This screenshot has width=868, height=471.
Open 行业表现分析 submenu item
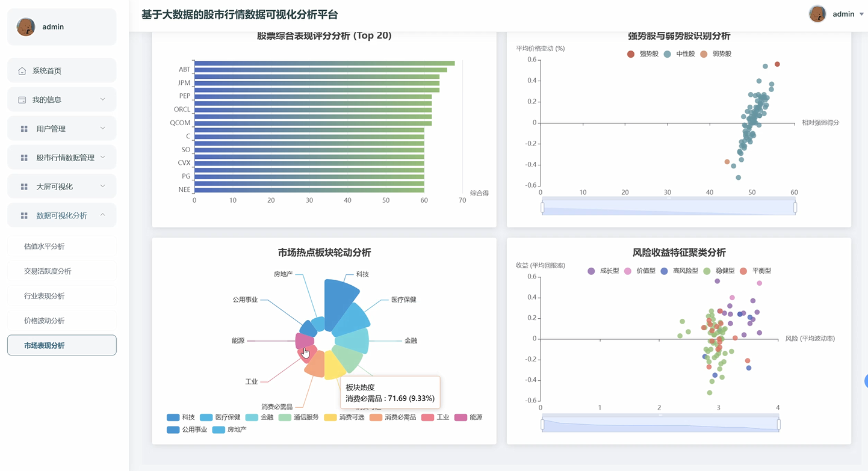tap(61, 295)
